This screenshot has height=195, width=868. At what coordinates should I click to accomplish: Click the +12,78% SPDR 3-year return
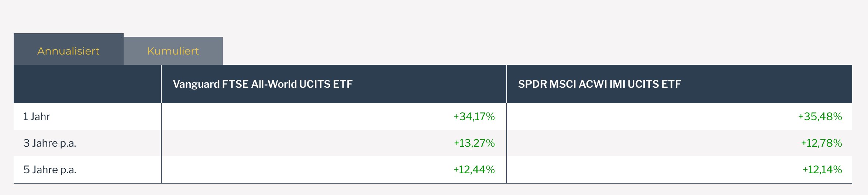(x=821, y=143)
